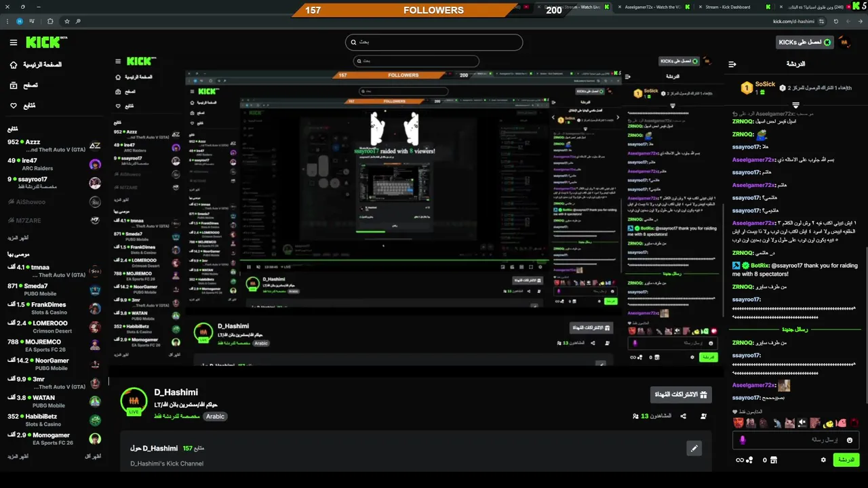The image size is (868, 488).
Task: Open Smeda7 PUBG Mobile channel
Action: [x=54, y=290]
